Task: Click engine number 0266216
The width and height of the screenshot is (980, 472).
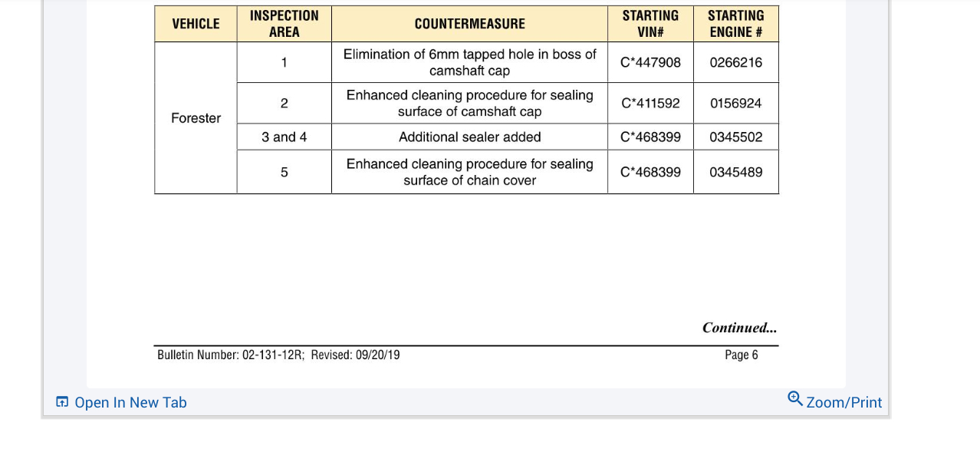Action: click(735, 62)
